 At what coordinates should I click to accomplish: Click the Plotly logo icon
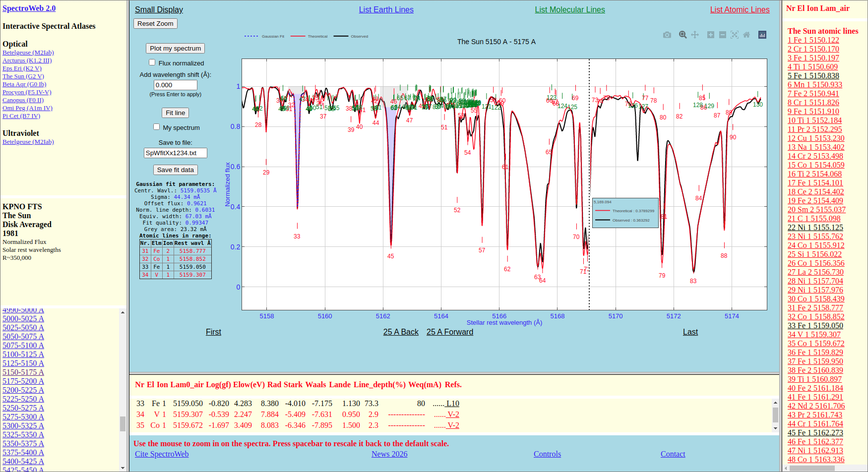pos(762,35)
